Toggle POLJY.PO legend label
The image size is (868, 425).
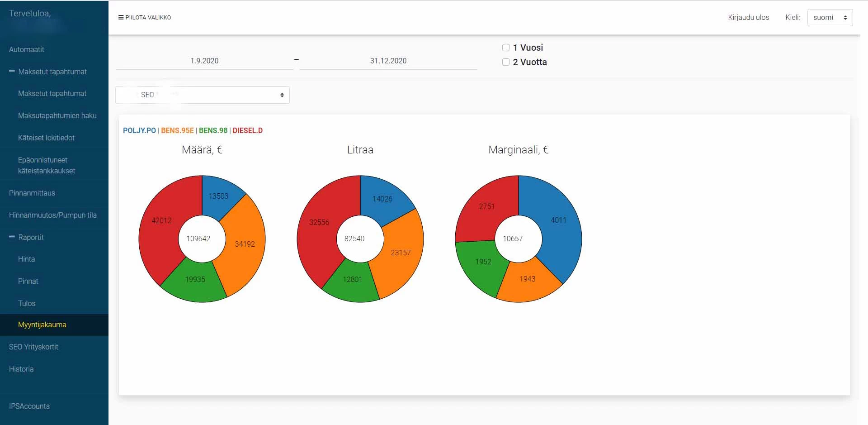pyautogui.click(x=139, y=130)
